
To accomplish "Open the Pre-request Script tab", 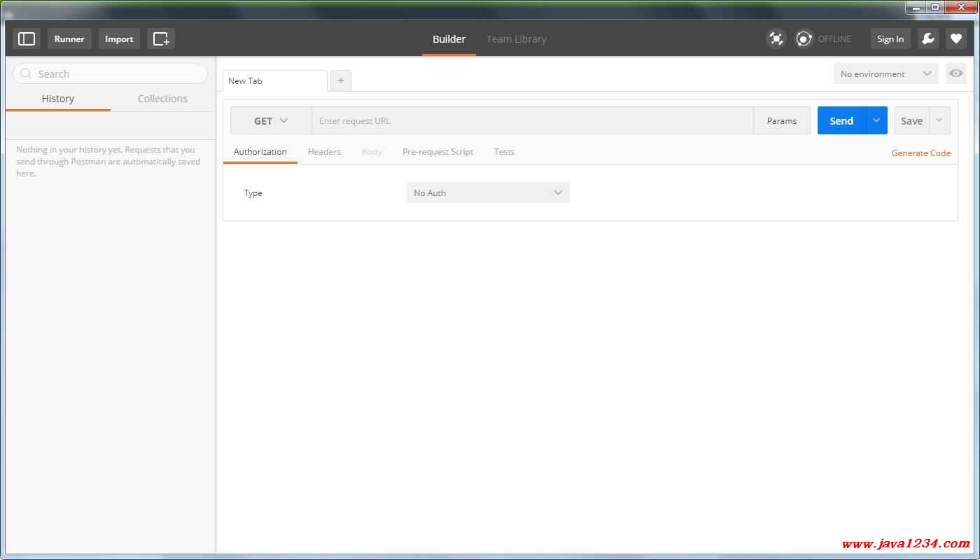I will tap(437, 152).
